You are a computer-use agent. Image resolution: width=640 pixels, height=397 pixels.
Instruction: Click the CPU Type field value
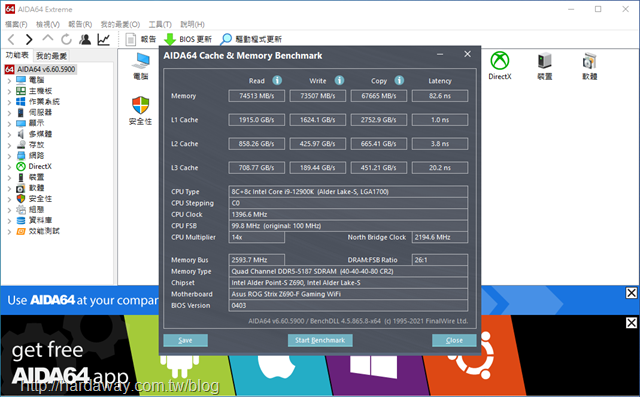click(348, 192)
